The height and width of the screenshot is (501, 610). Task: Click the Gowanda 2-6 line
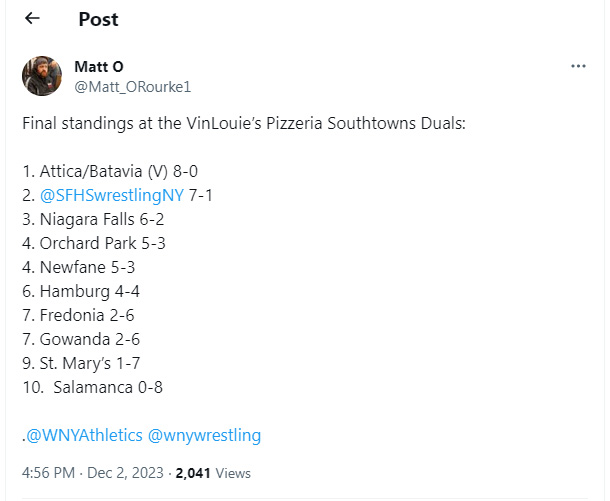pos(94,339)
